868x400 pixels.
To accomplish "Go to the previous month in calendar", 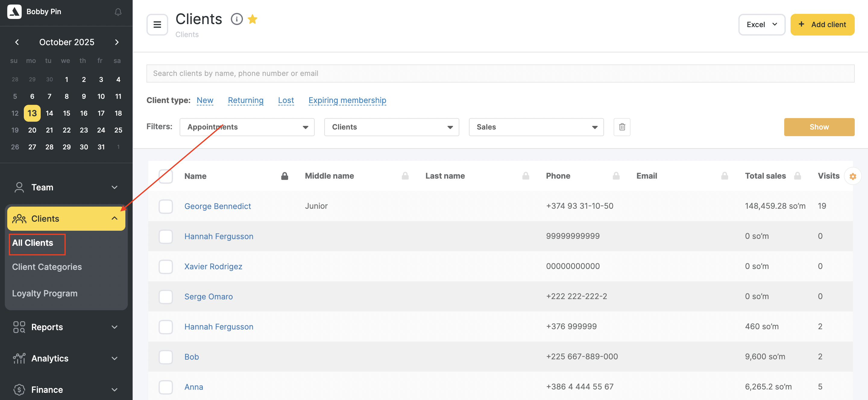I will pyautogui.click(x=17, y=42).
